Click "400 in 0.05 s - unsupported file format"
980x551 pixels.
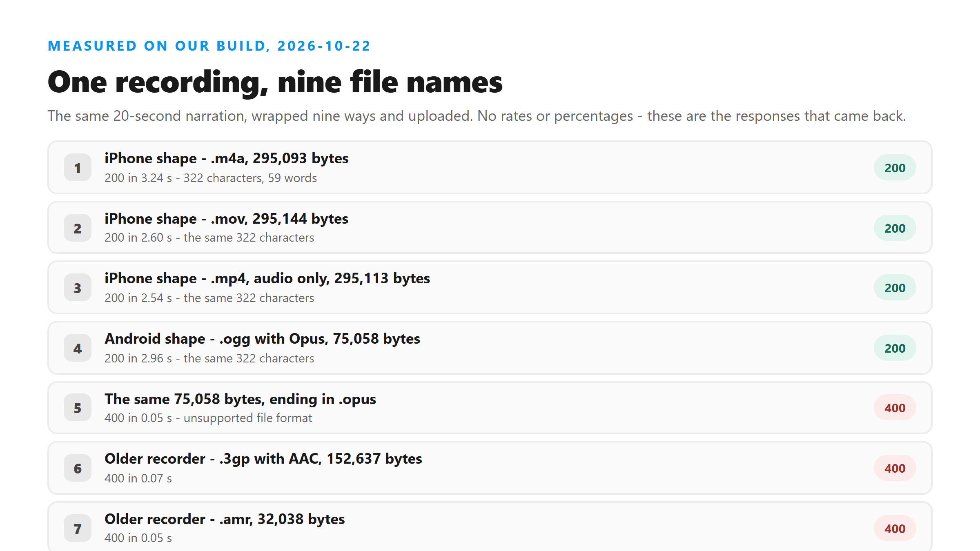coord(208,418)
